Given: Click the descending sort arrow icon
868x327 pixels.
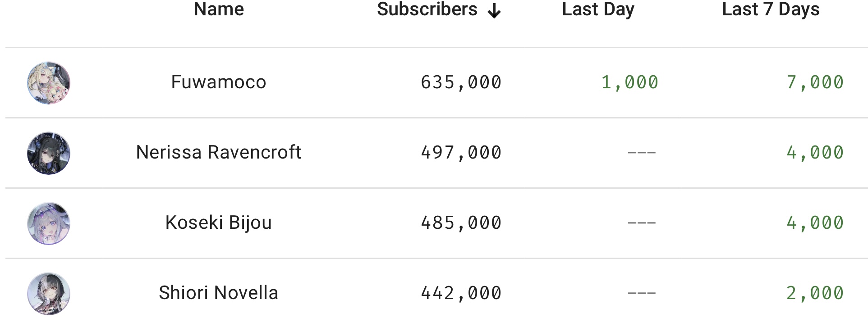Looking at the screenshot, I should click(x=494, y=11).
